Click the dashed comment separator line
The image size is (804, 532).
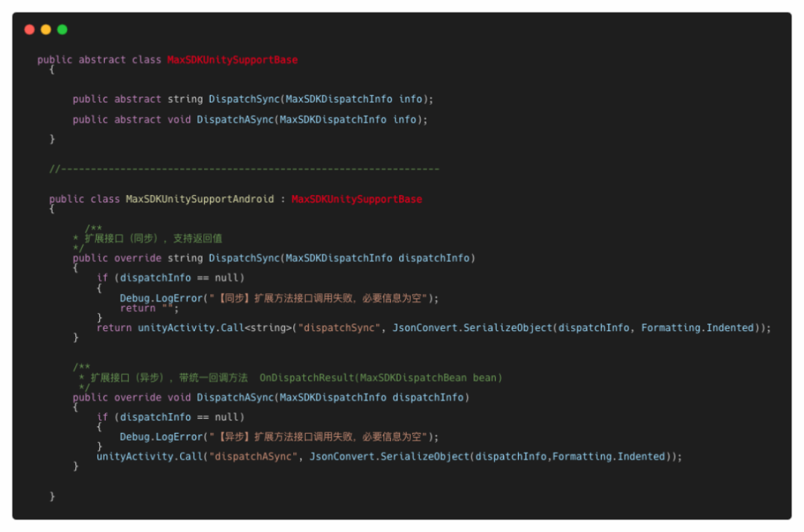click(244, 169)
